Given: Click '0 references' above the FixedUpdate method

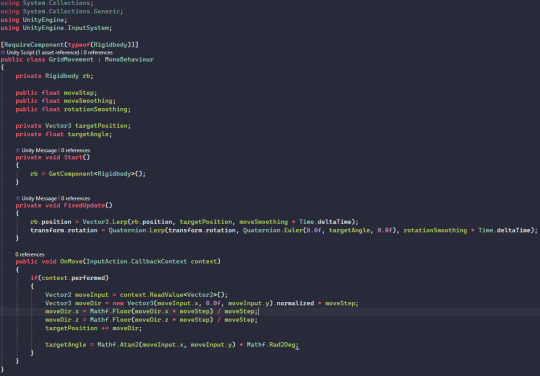Looking at the screenshot, I should click(75, 198).
